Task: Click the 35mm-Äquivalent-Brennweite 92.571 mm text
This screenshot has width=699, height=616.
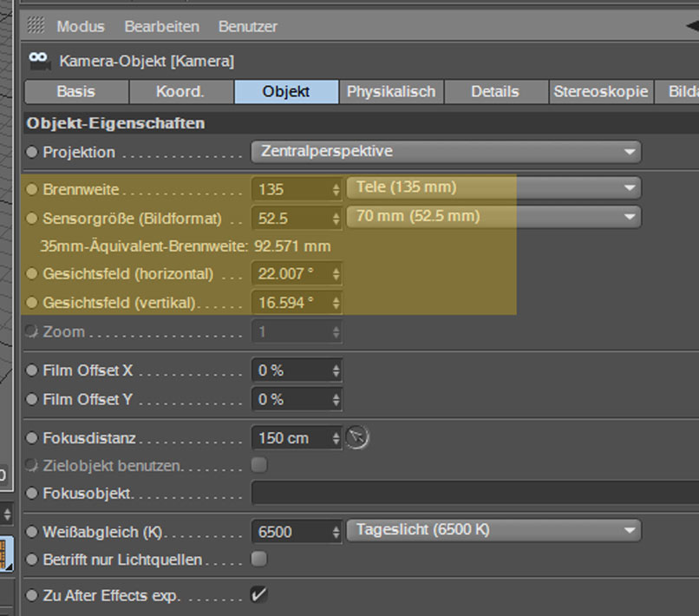Action: 186,246
